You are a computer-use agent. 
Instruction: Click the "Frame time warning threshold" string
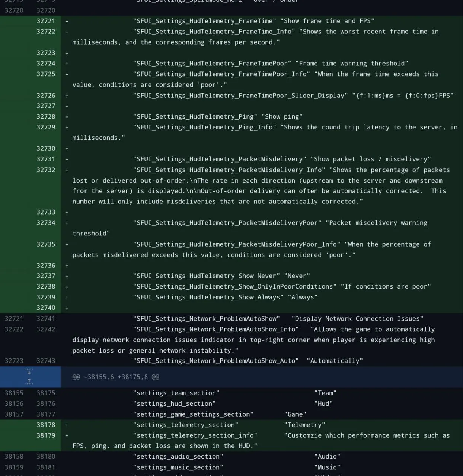coord(352,64)
